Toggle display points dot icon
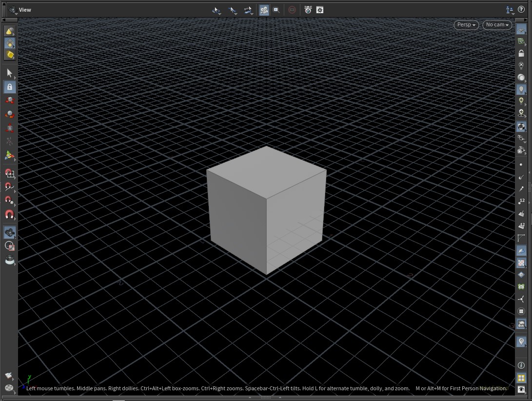Viewport: 532px width, 401px height. pos(521,165)
